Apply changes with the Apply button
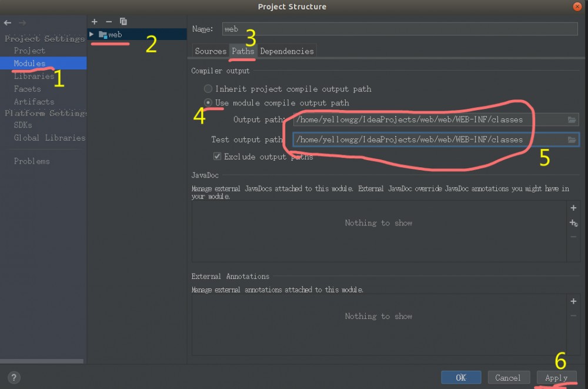The width and height of the screenshot is (588, 389). click(x=556, y=377)
